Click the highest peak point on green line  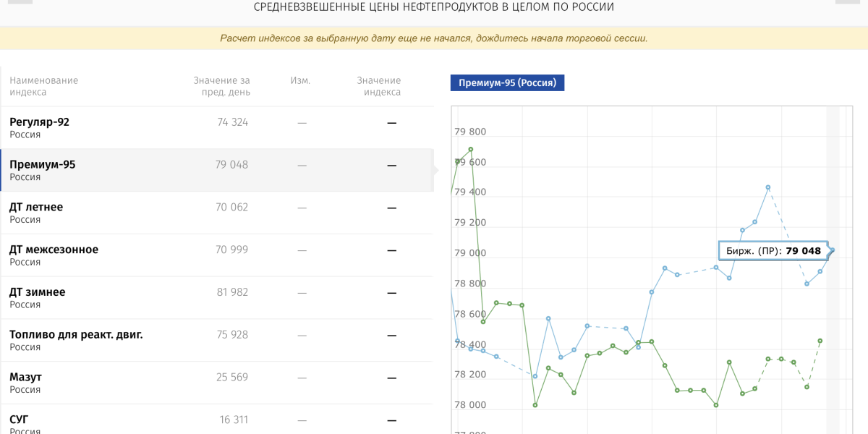471,150
